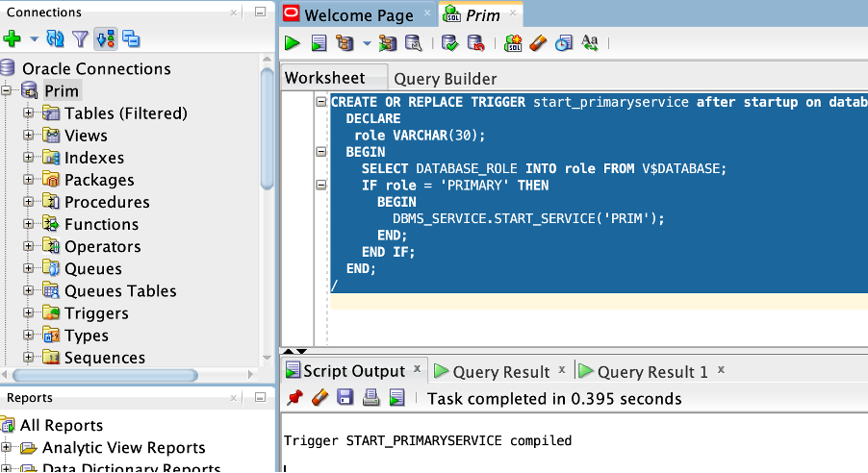The height and width of the screenshot is (473, 868).
Task: Run the statement with the green play icon
Action: (292, 43)
